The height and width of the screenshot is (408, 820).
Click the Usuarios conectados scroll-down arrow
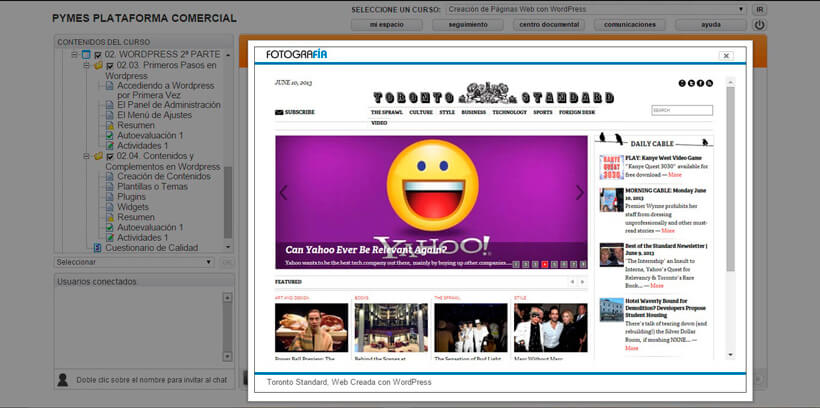coord(227,356)
